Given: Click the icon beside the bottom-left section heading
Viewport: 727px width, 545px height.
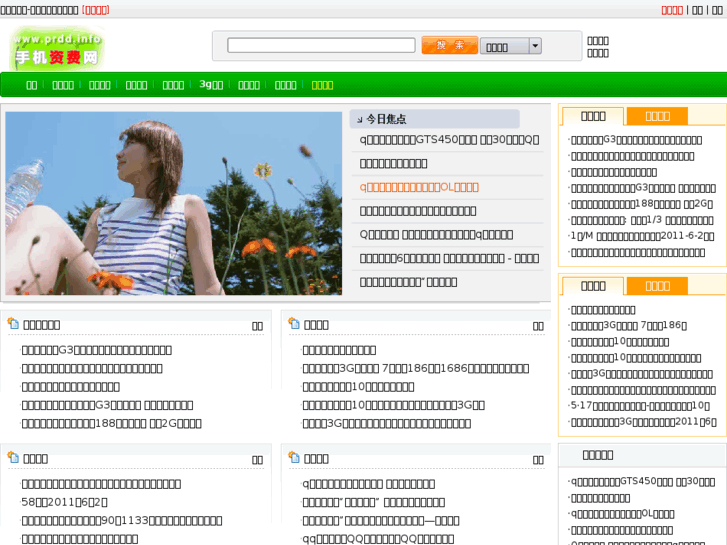Looking at the screenshot, I should point(13,458).
